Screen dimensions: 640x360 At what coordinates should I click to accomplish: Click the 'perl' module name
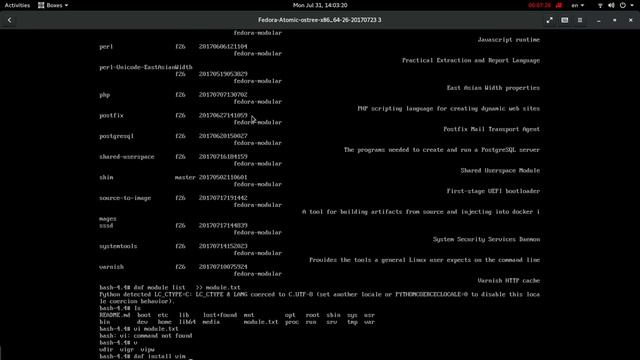tap(106, 47)
